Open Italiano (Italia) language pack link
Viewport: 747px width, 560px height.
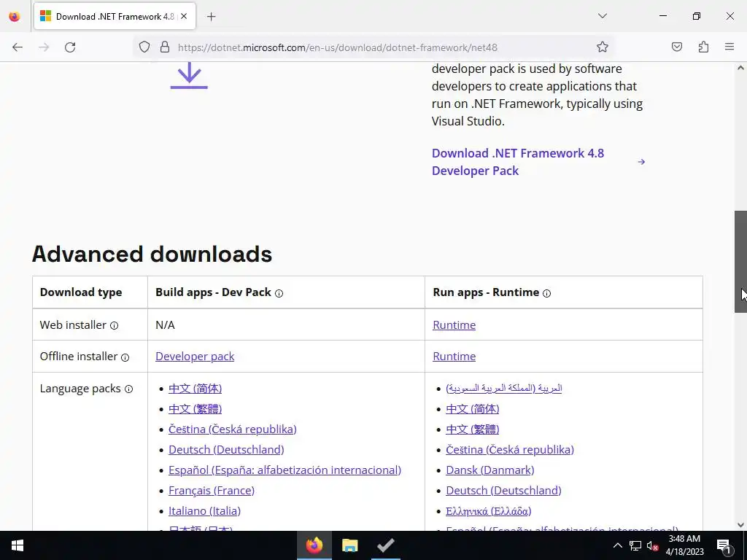pos(204,511)
